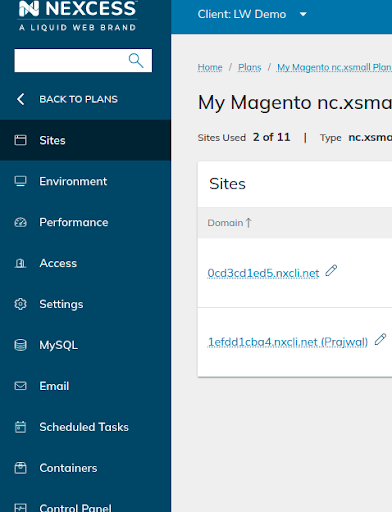This screenshot has height=512, width=392.
Task: Click the Performance gauge icon
Action: click(20, 222)
